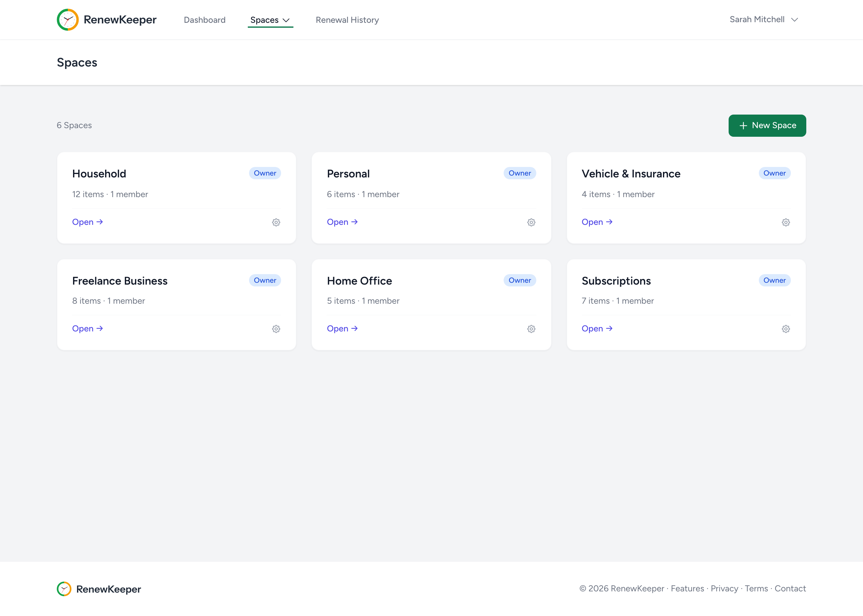Open the Sarah Mitchell user menu
This screenshot has width=863, height=616.
click(x=763, y=19)
